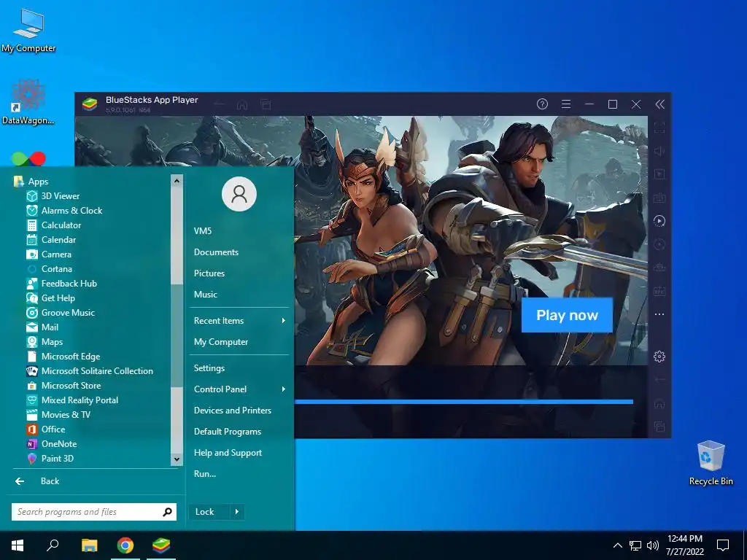Expand the Lock options arrow
Screen dimensions: 747x560
pyautogui.click(x=237, y=512)
